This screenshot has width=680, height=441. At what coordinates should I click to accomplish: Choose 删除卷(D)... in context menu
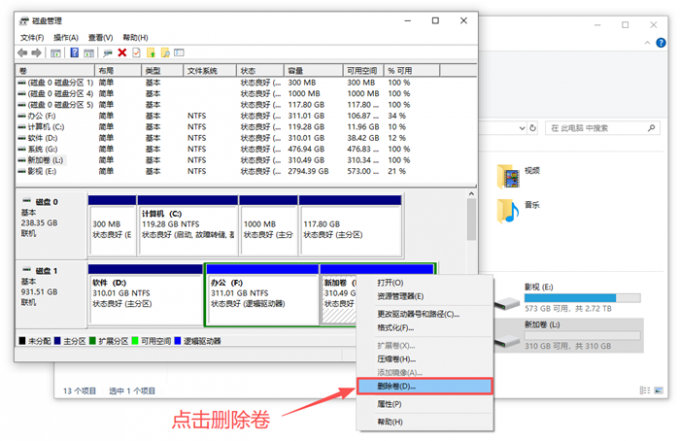coord(425,386)
